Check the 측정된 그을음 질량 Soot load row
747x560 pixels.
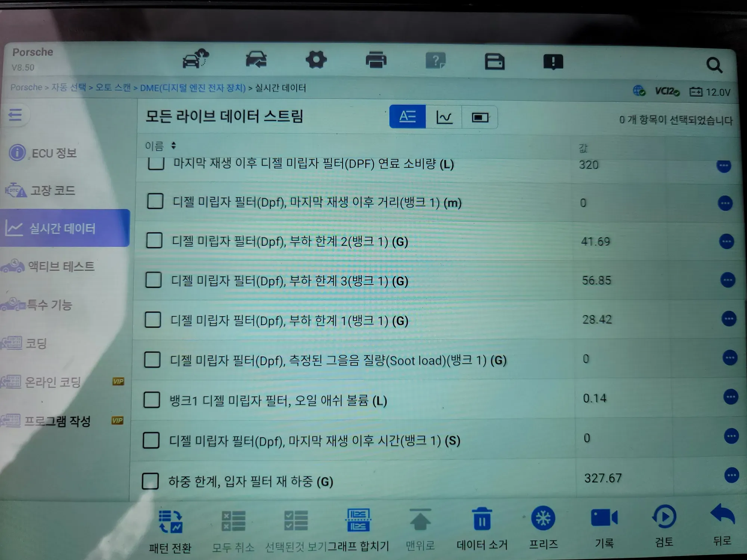pyautogui.click(x=152, y=360)
